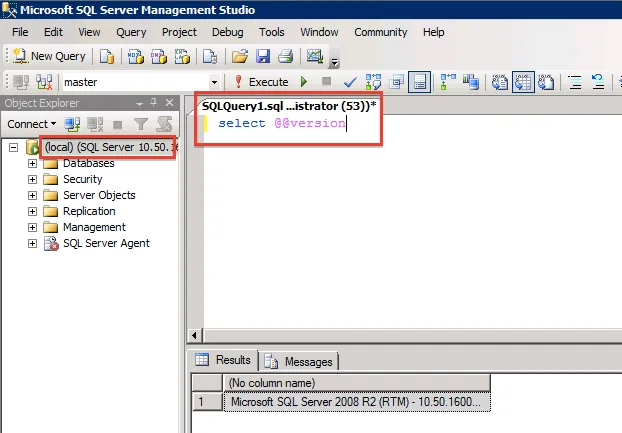Click the Uncomment Selected Lines icon
622x433 pixels.
point(598,82)
